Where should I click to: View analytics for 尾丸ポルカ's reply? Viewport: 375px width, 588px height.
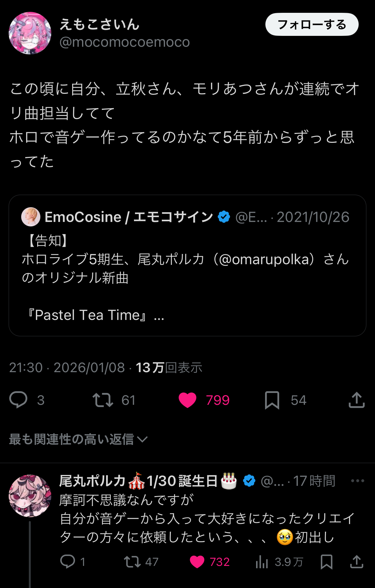262,561
